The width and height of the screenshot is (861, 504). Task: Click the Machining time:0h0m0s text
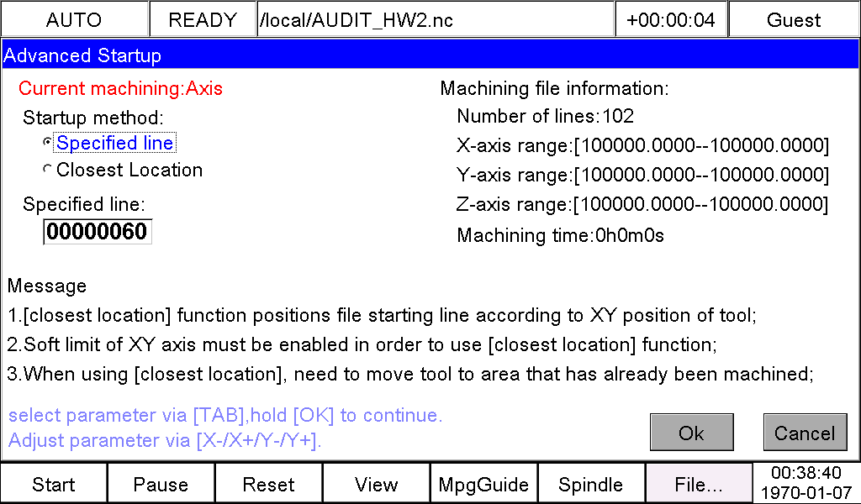561,235
